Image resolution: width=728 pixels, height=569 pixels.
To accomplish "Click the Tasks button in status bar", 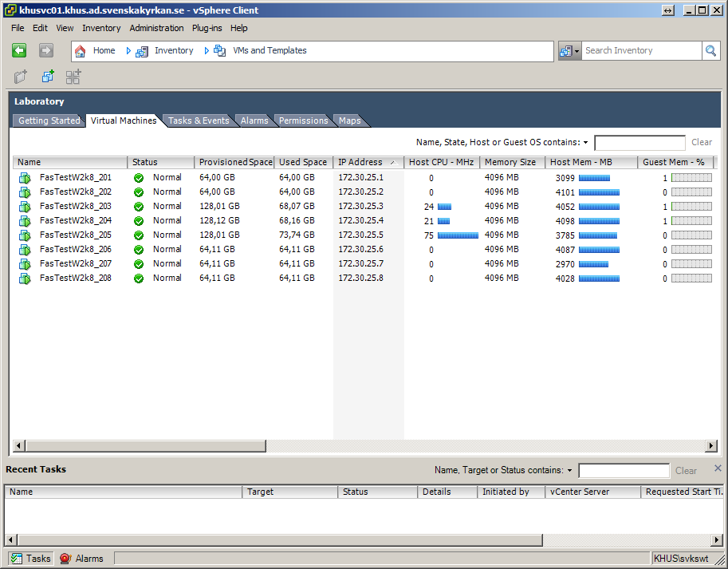I will (30, 559).
